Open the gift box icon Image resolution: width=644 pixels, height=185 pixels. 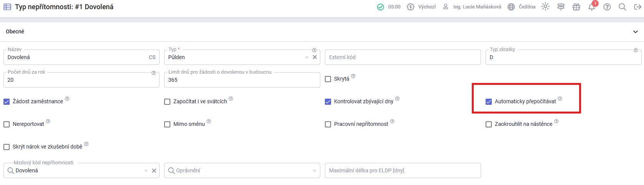[576, 7]
